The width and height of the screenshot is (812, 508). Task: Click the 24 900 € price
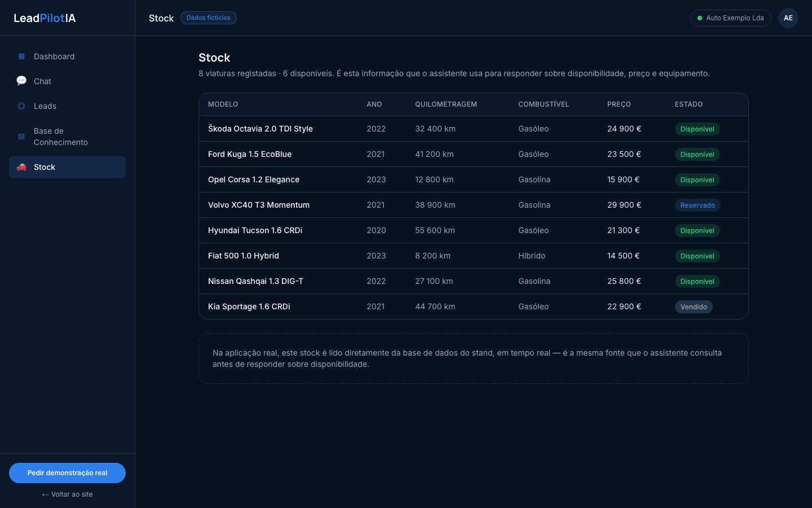point(624,129)
